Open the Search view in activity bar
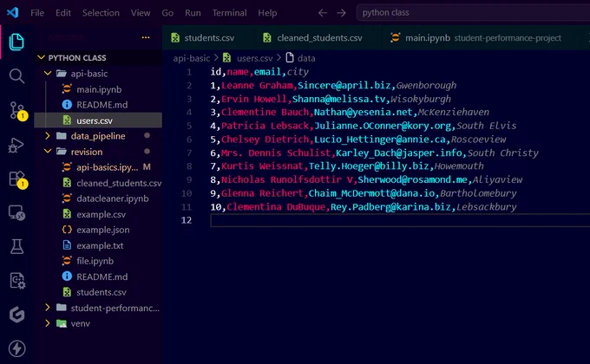Screen dimensions: 590x364 tap(16, 76)
